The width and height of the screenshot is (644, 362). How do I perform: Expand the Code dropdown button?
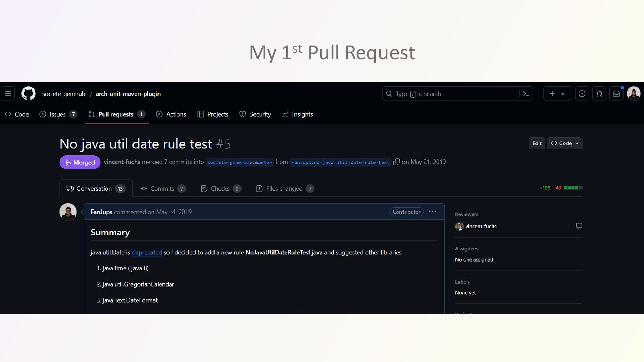(565, 143)
